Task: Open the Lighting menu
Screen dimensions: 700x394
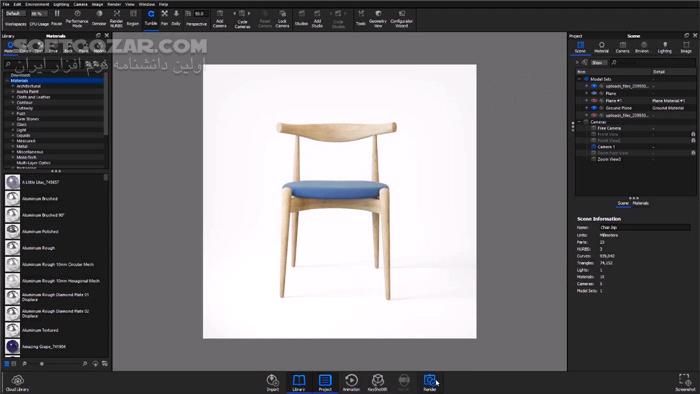Action: pyautogui.click(x=61, y=4)
